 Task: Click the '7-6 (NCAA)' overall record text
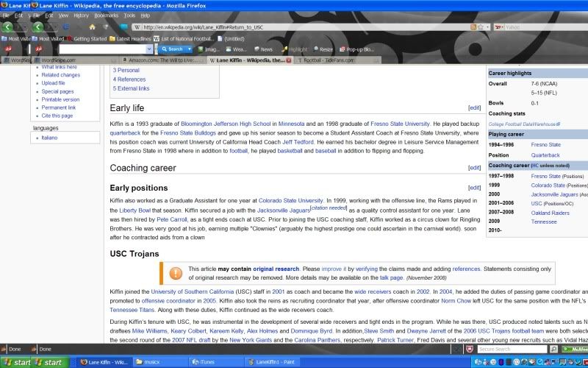point(544,84)
